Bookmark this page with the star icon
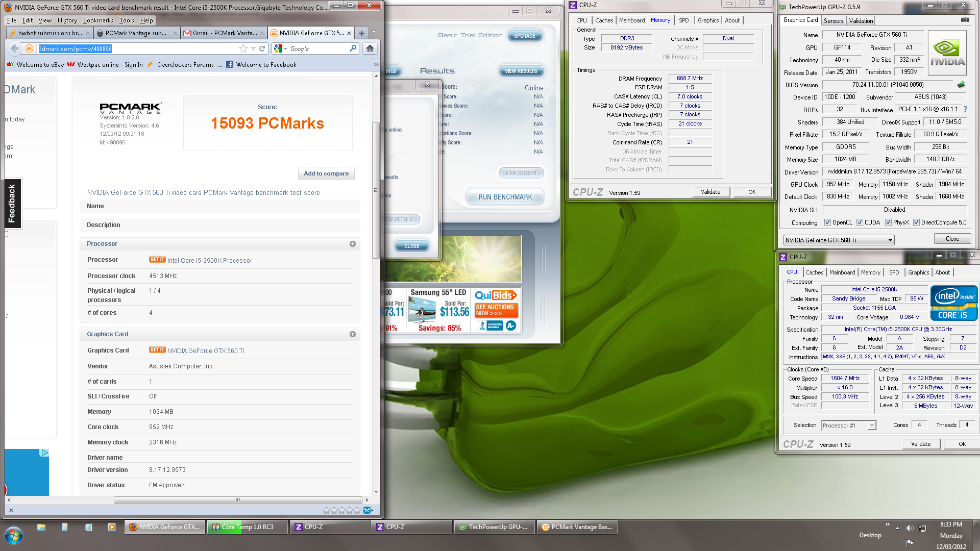 (243, 48)
